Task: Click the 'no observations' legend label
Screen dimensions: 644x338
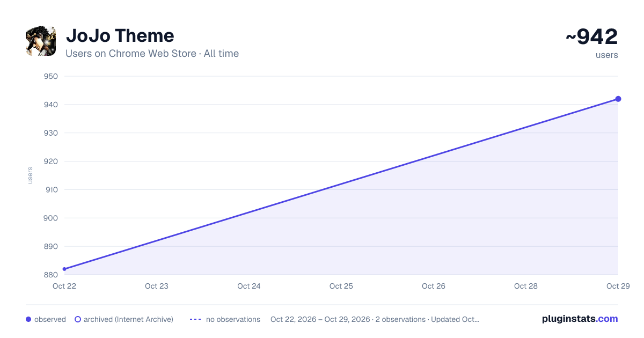Action: (233, 319)
